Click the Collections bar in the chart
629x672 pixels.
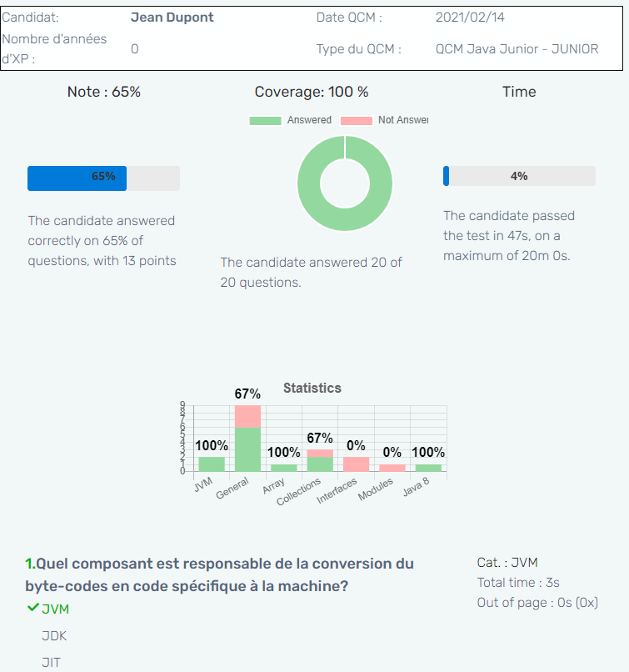320,462
